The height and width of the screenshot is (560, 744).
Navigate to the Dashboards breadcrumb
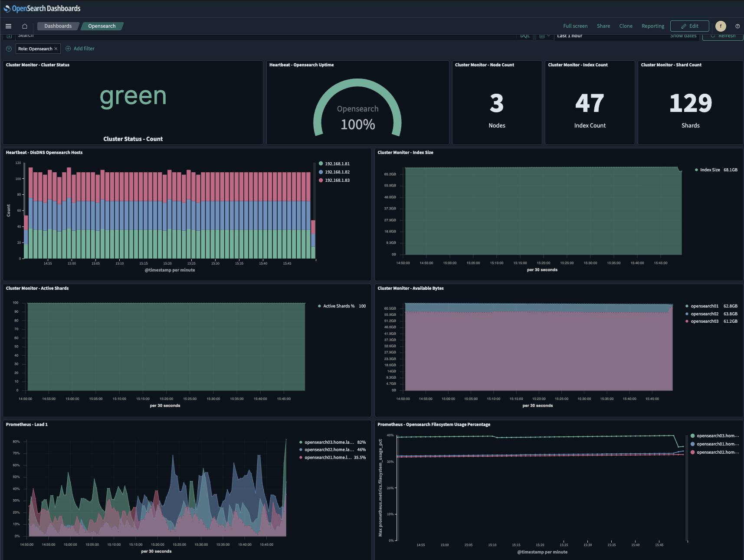[x=58, y=26]
